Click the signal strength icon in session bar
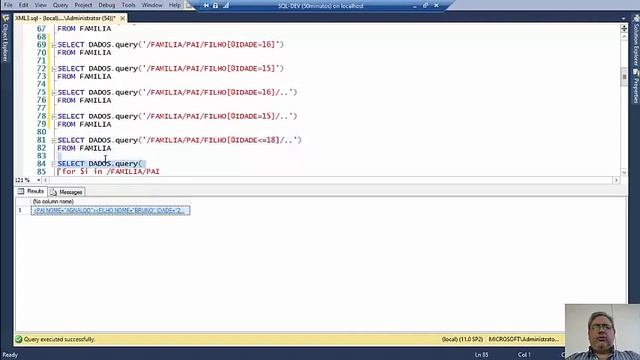The height and width of the screenshot is (360, 640). [x=226, y=5]
